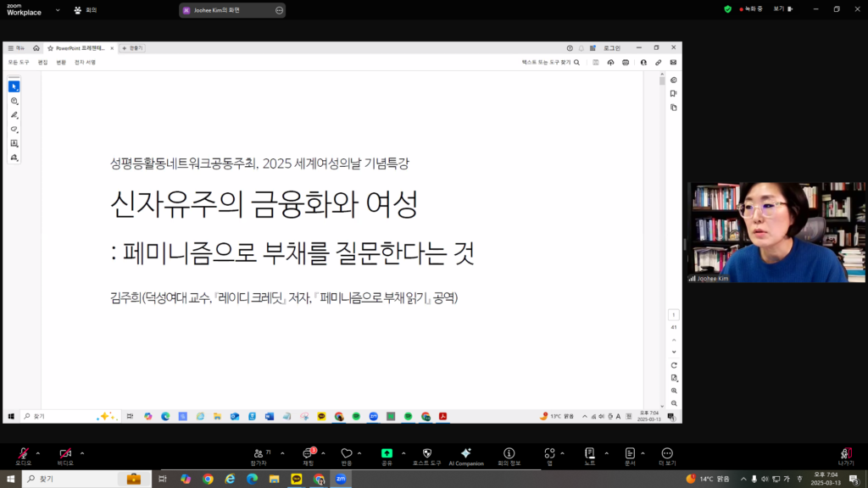The width and height of the screenshot is (868, 488).
Task: Choose the freehand draw loop tool in sidebar
Action: pos(14,130)
